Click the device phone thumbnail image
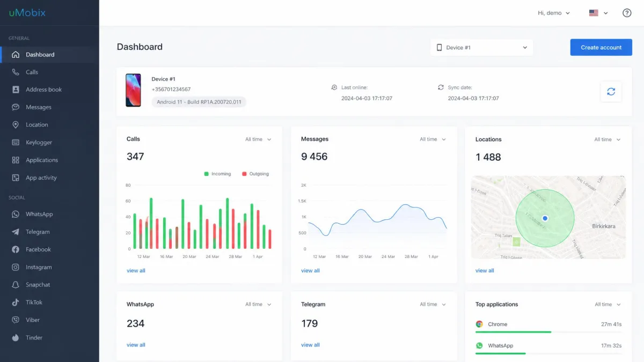Viewport: 644px width, 362px height. coord(133,90)
